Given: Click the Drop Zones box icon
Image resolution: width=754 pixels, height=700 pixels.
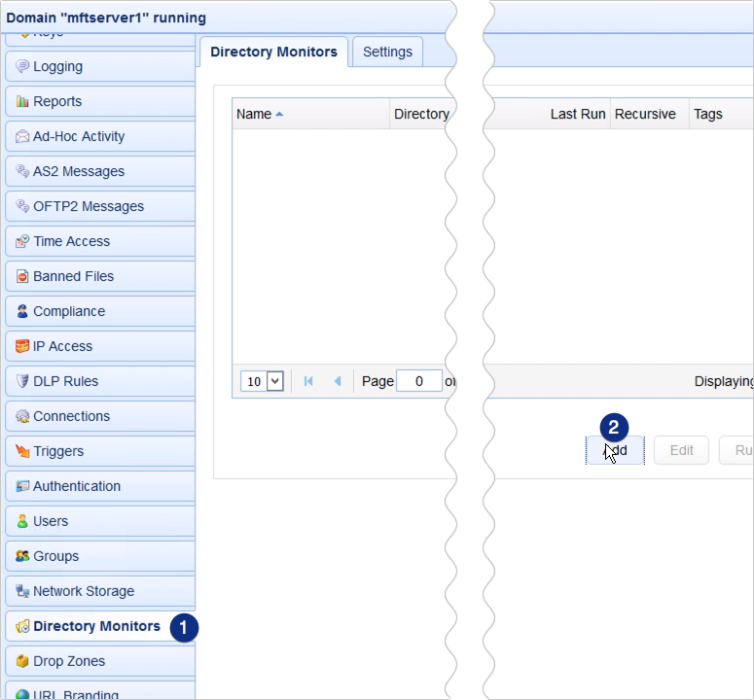Looking at the screenshot, I should 22,661.
